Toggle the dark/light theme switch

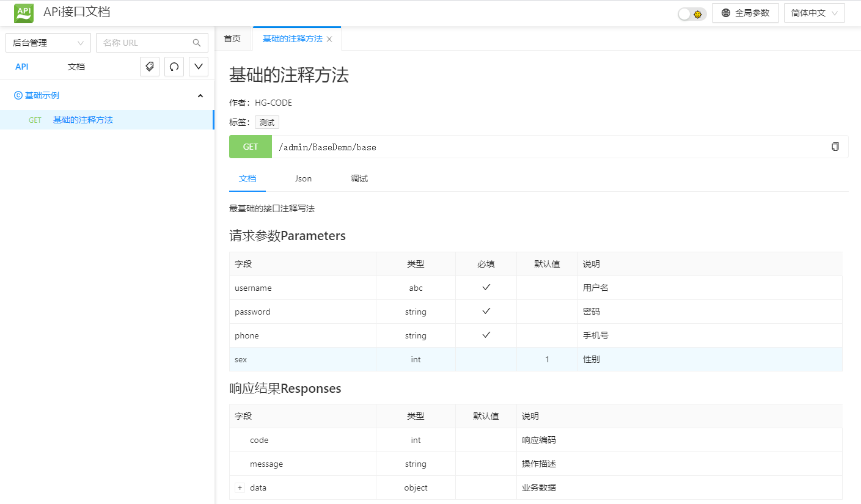point(692,13)
